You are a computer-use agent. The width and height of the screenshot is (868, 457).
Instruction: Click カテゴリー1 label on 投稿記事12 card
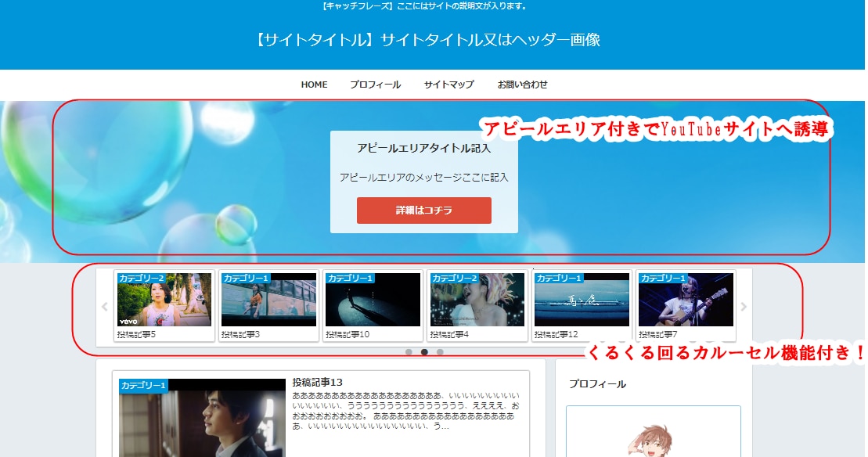[559, 279]
